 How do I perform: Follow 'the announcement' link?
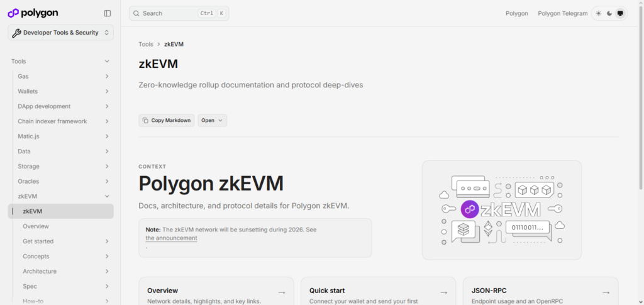(x=171, y=238)
